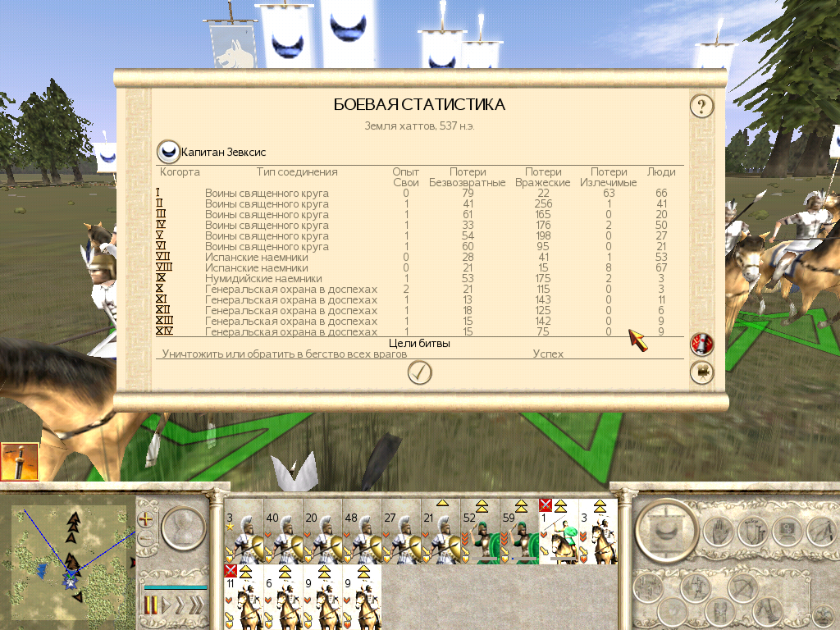This screenshot has width=840, height=630.
Task: Click the Цели битвы heading
Action: (419, 344)
